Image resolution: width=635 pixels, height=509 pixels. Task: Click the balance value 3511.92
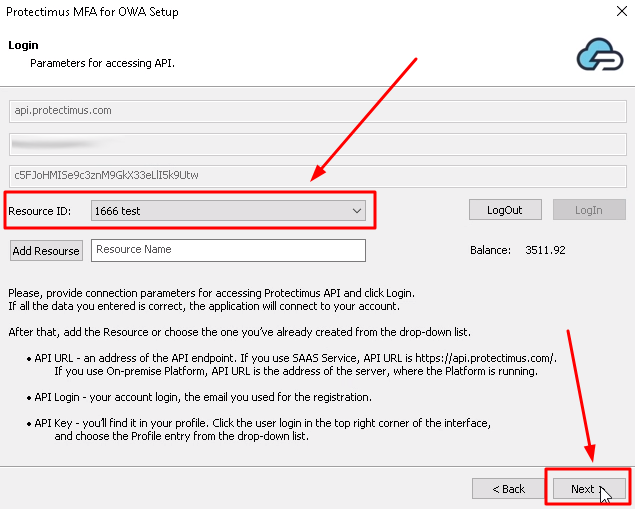click(x=545, y=250)
